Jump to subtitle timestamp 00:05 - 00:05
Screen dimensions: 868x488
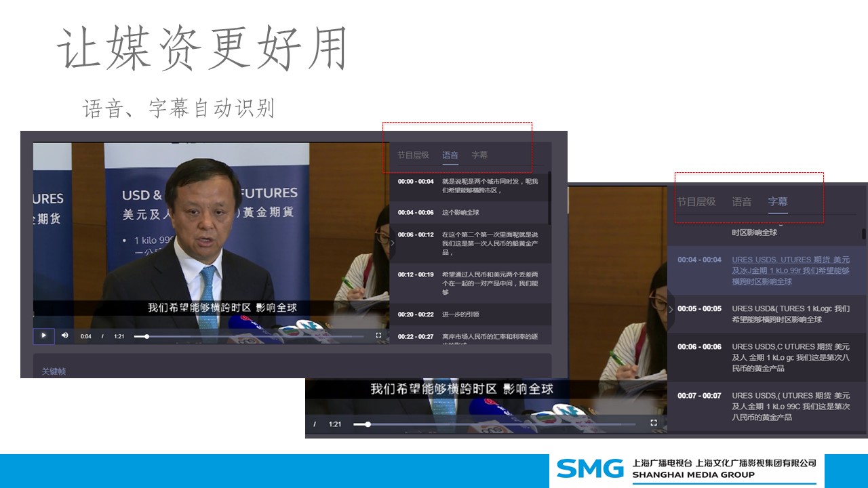tap(699, 308)
